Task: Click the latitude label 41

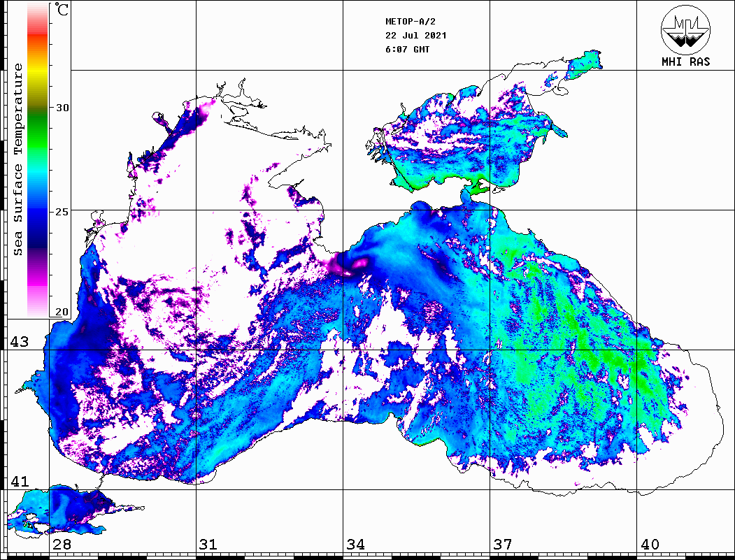Action: (x=20, y=482)
